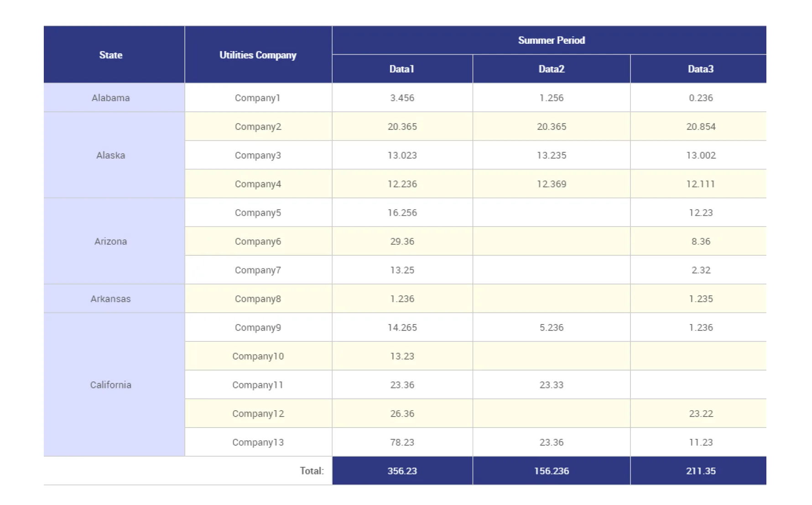Image resolution: width=812 pixels, height=505 pixels.
Task: Select Data2 value 5.236
Action: coord(552,327)
